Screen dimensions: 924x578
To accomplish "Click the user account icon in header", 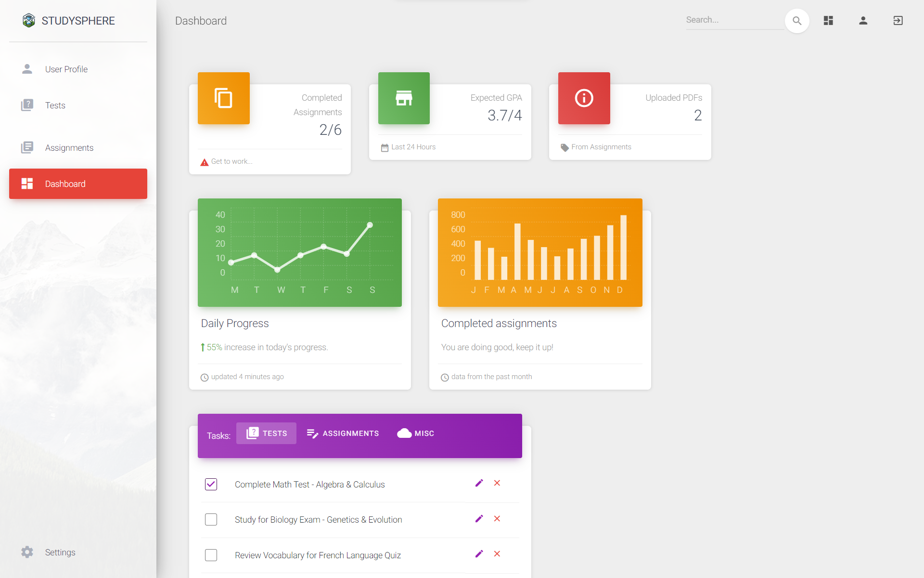I will (863, 21).
